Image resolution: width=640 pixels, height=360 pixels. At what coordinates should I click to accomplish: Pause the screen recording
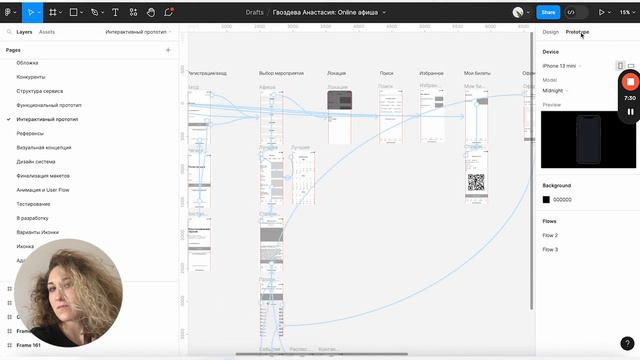tap(631, 111)
